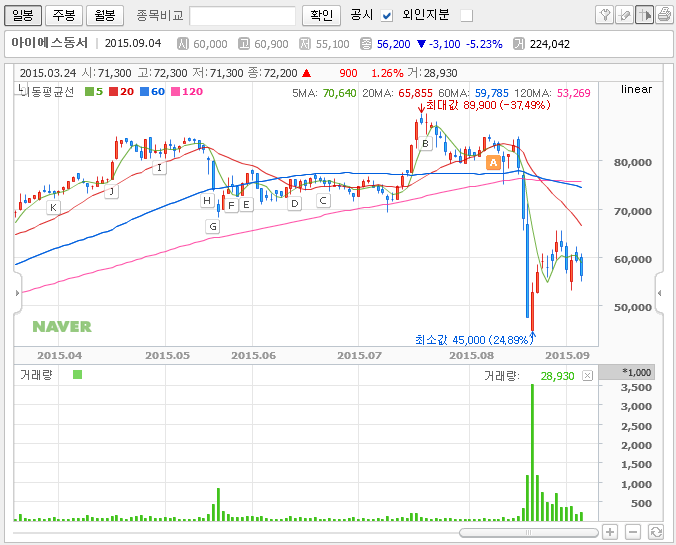Switch to the 월봉 monthly chart tab
The height and width of the screenshot is (545, 676).
(105, 16)
